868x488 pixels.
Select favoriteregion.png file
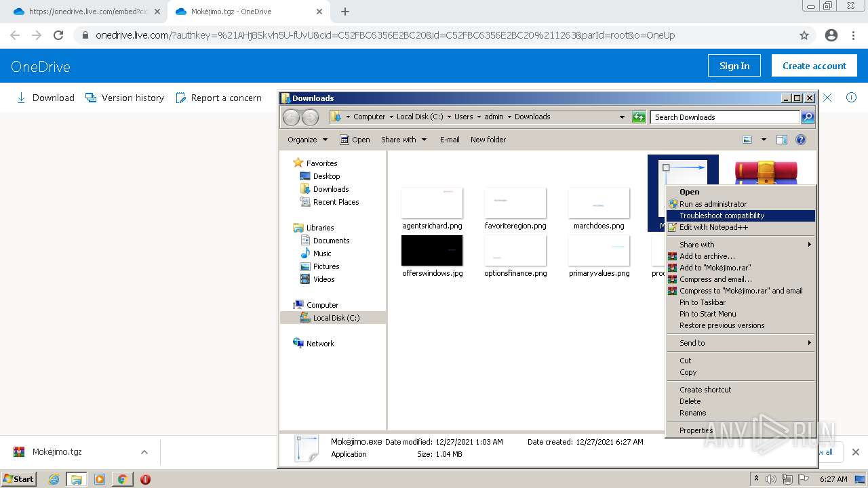[x=515, y=209]
